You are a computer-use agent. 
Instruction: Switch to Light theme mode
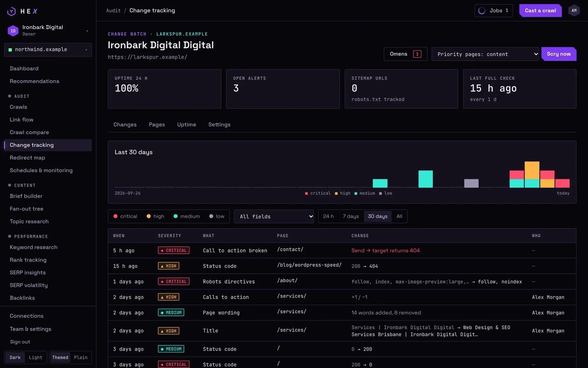[x=36, y=357]
